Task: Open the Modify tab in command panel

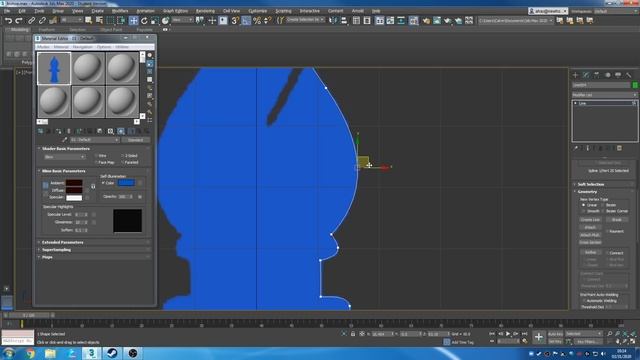Action: [586, 75]
